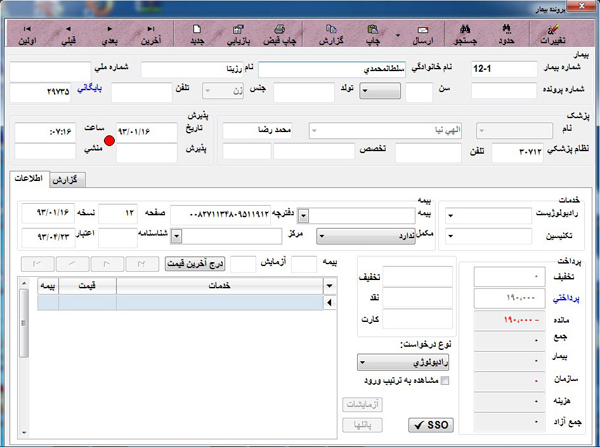The height and width of the screenshot is (447, 600).
Task: Jump to last record (آخرین)
Action: coord(151,35)
